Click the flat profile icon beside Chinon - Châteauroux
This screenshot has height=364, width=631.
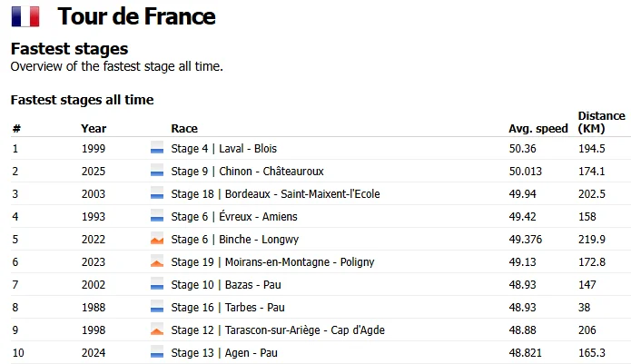[x=157, y=170]
